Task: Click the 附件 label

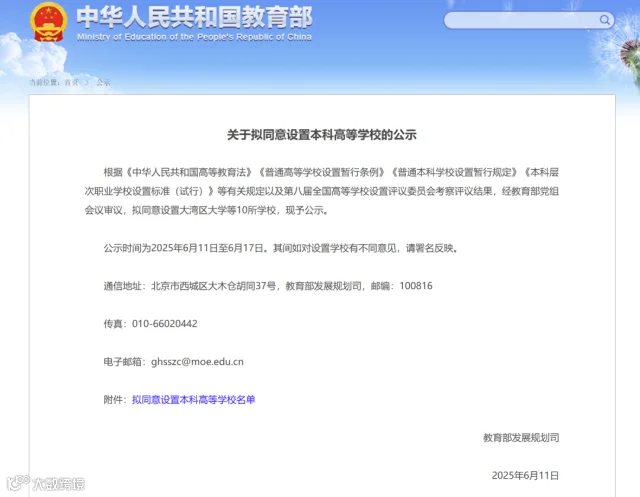Action: pos(116,399)
